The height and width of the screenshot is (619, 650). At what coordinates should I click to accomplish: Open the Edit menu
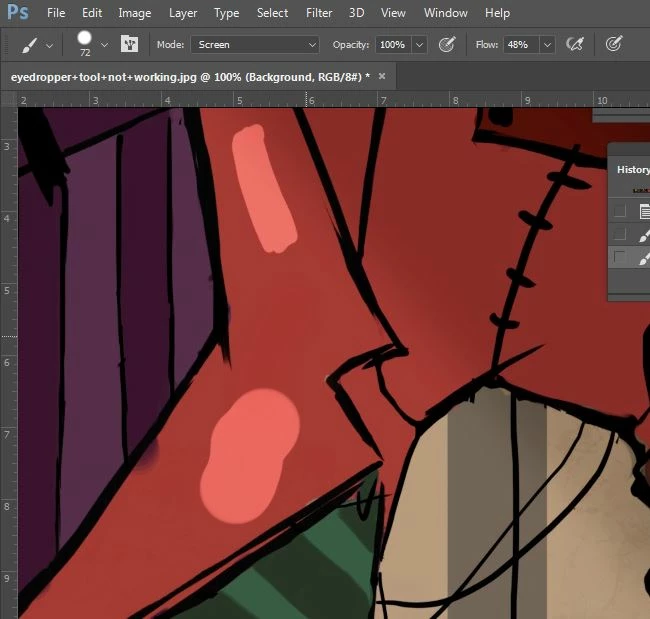coord(92,13)
